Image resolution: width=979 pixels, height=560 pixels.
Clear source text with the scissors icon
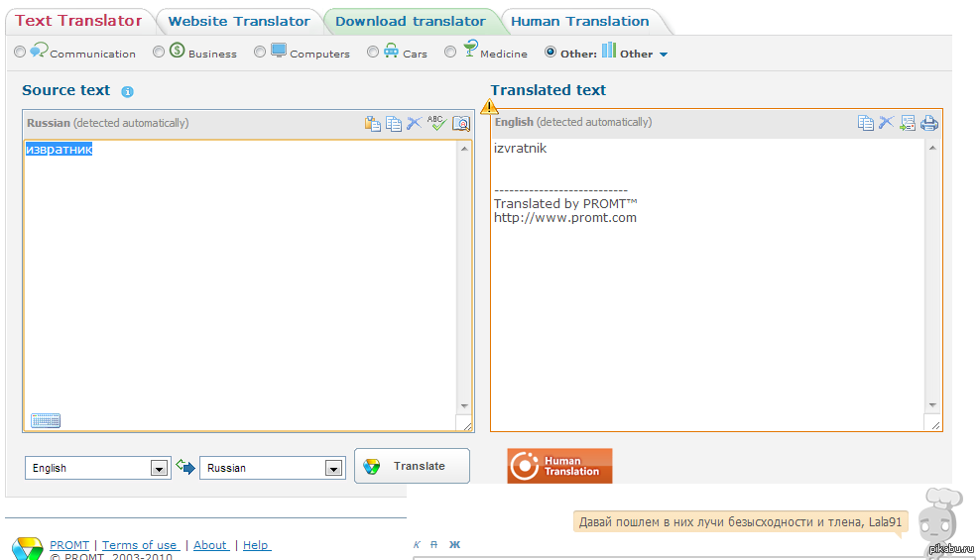(415, 123)
